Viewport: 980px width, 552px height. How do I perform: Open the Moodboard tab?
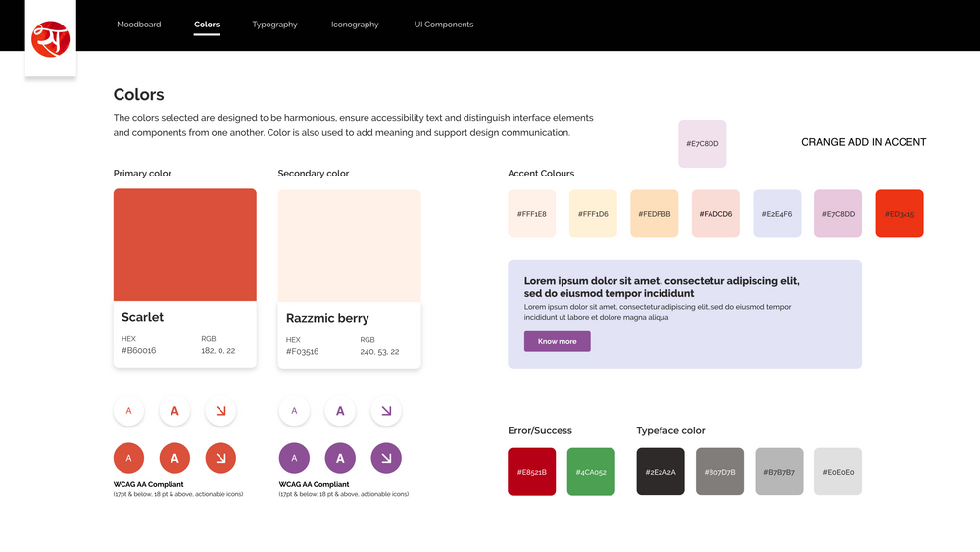click(x=138, y=25)
